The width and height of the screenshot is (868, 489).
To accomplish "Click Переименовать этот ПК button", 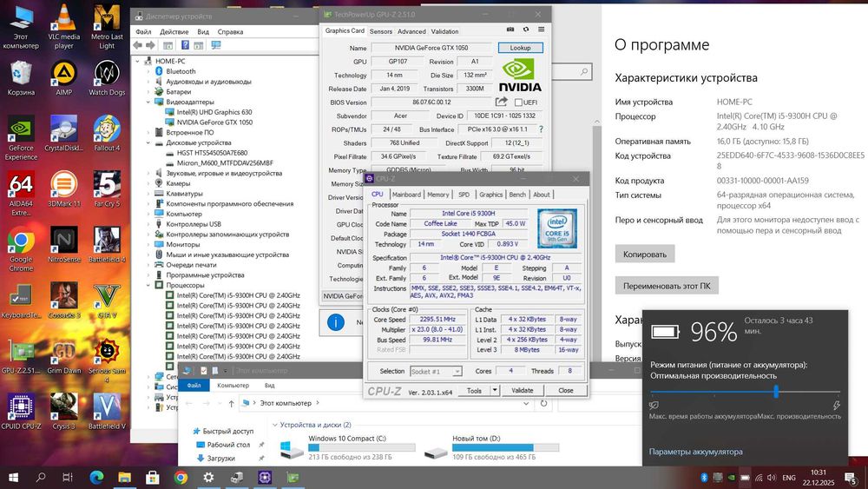I will click(667, 286).
